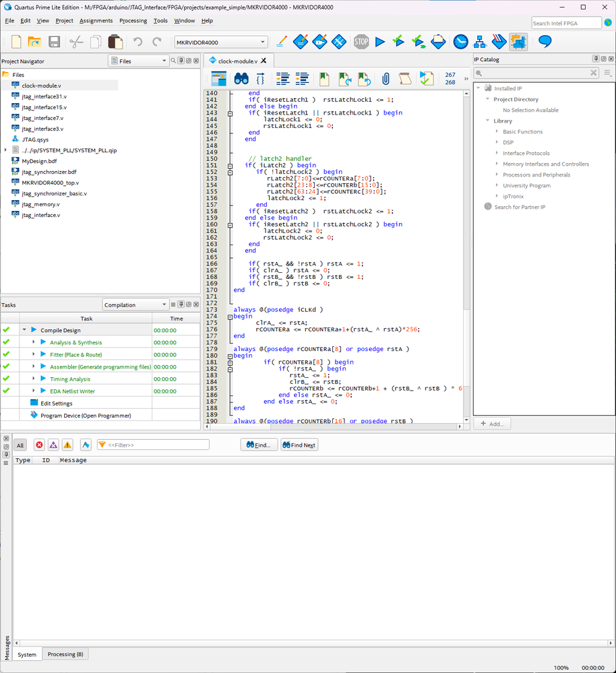
Task: Click the Save icon in main toolbar
Action: click(x=54, y=42)
